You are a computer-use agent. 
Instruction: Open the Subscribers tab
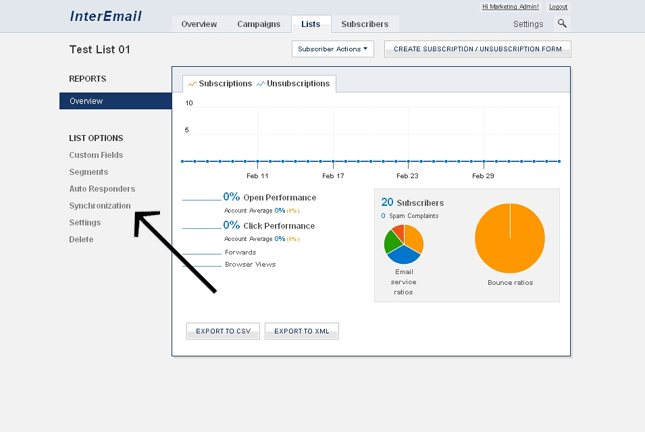(365, 24)
